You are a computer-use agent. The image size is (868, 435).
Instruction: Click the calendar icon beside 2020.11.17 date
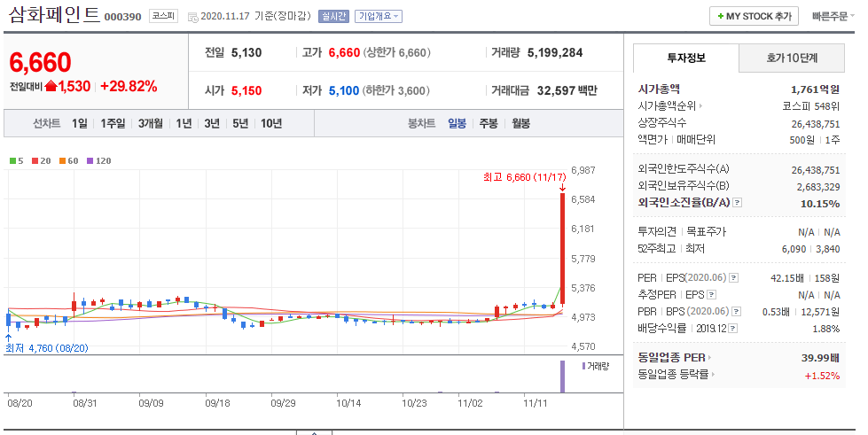coord(192,18)
